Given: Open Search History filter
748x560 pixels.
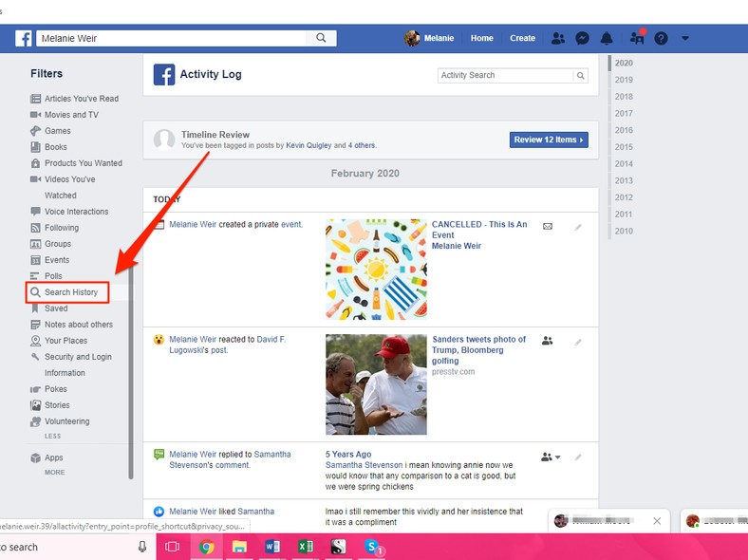Looking at the screenshot, I should coord(67,292).
